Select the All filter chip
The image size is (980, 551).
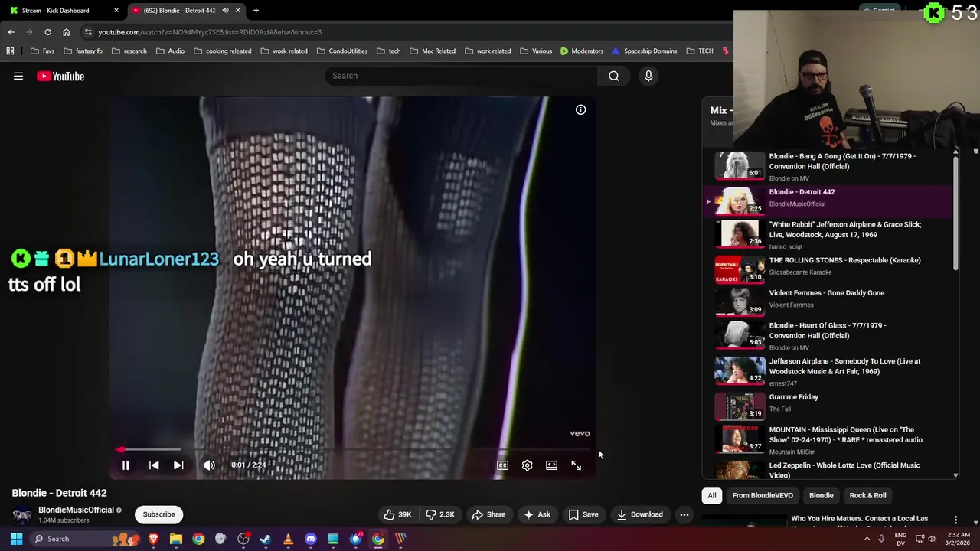[x=712, y=495]
